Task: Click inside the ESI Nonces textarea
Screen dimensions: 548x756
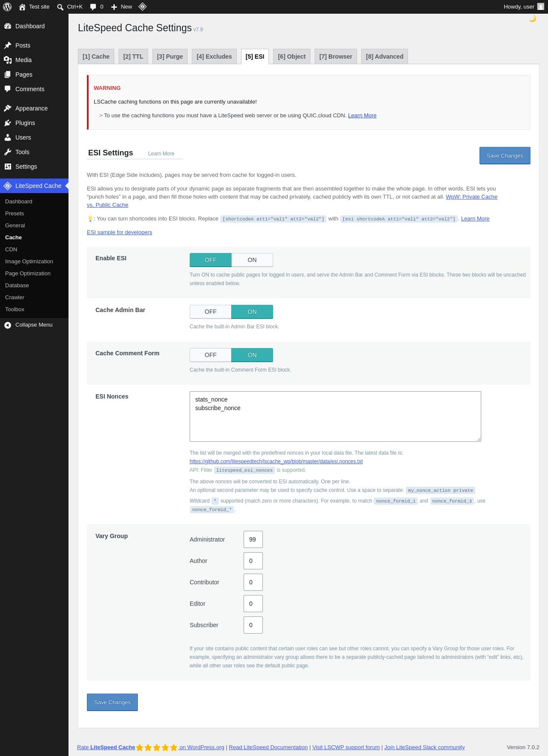Action: (x=335, y=417)
